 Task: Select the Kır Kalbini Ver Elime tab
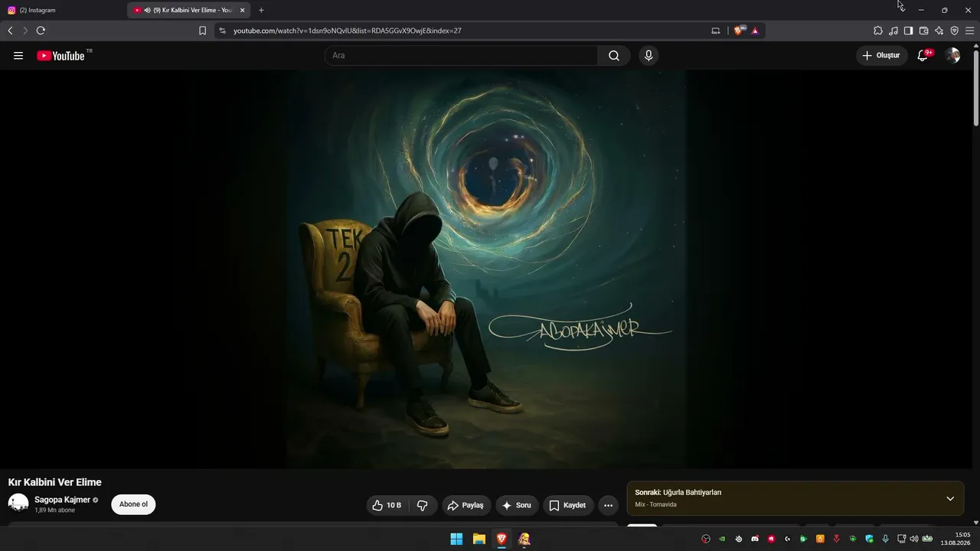189,10
